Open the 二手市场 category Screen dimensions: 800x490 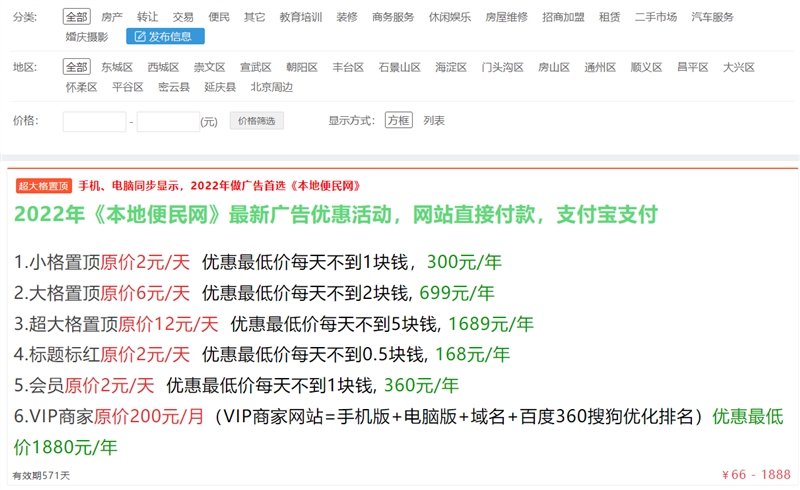pos(655,17)
